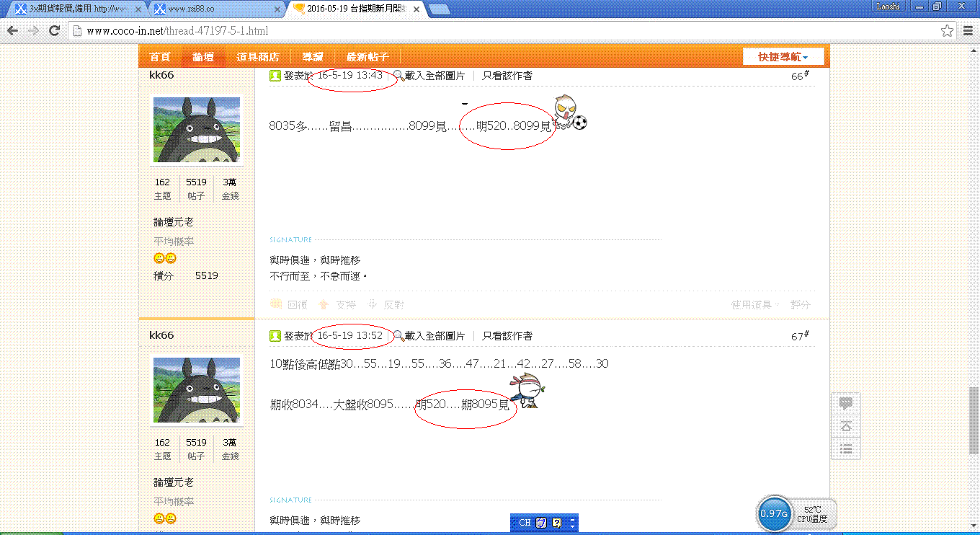This screenshot has height=535, width=980.
Task: Click 載入全部圖片 link in post 67
Action: click(435, 335)
